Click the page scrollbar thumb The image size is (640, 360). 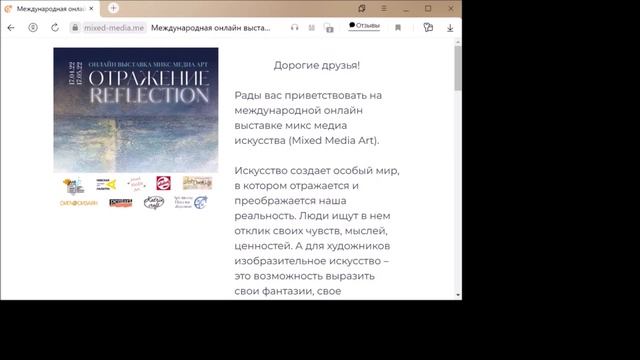pos(458,68)
